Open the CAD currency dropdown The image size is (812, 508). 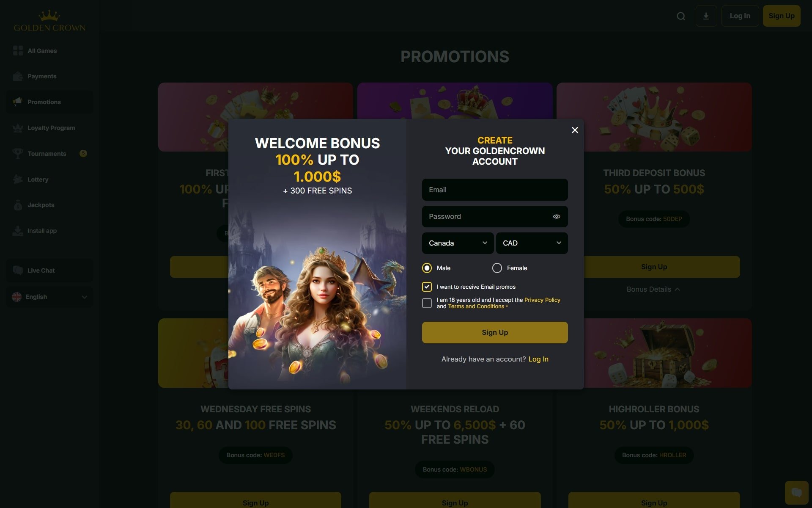pos(532,243)
